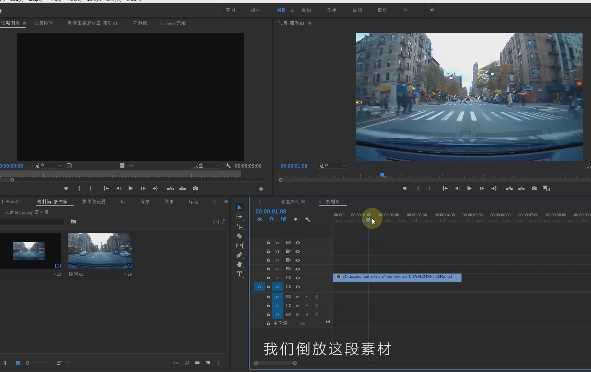Click the Step Forward button in the Source monitor

pos(143,188)
